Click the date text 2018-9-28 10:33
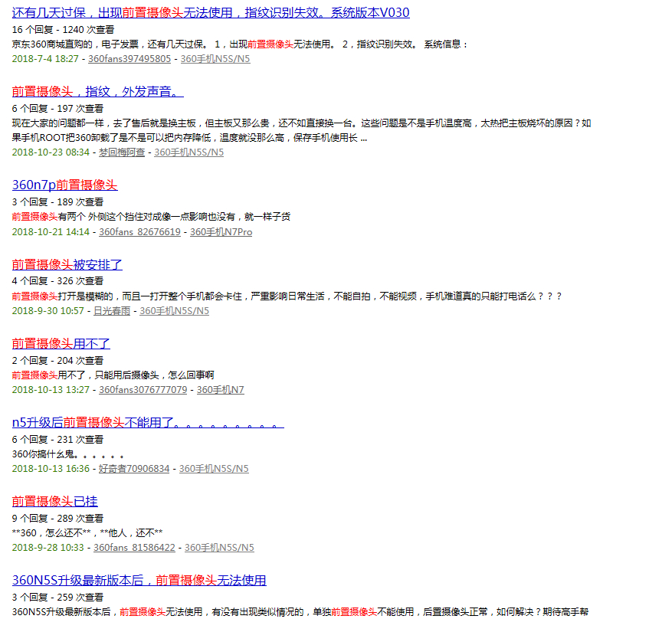The width and height of the screenshot is (672, 619). coord(48,548)
